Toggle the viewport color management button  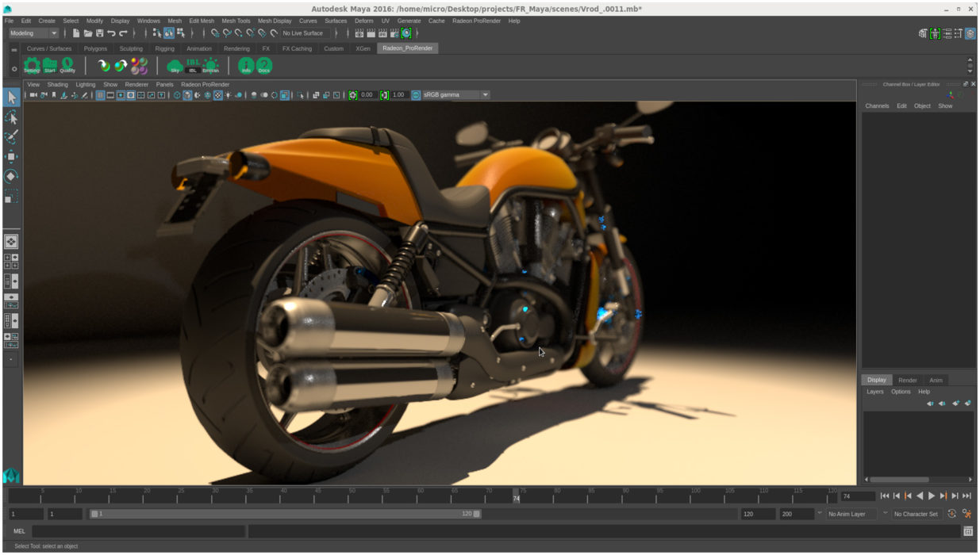[416, 95]
